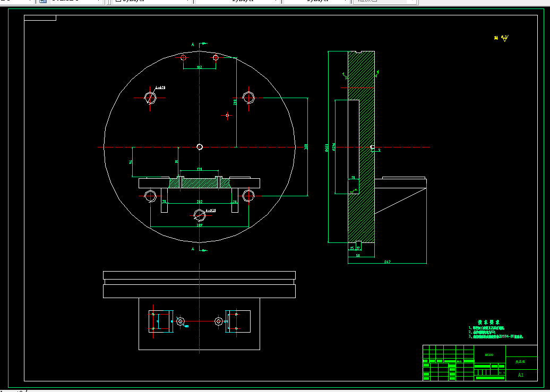Click the 128 dimension text above hatched block
The image size is (550, 392).
[x=200, y=169]
